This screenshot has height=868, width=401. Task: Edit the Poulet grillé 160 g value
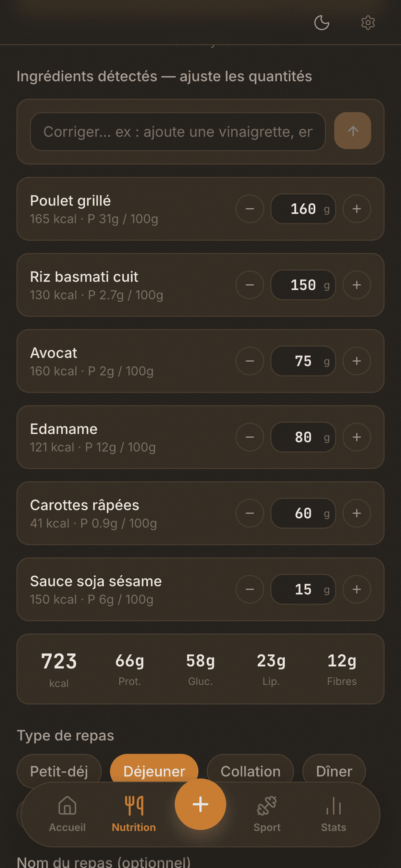[303, 209]
